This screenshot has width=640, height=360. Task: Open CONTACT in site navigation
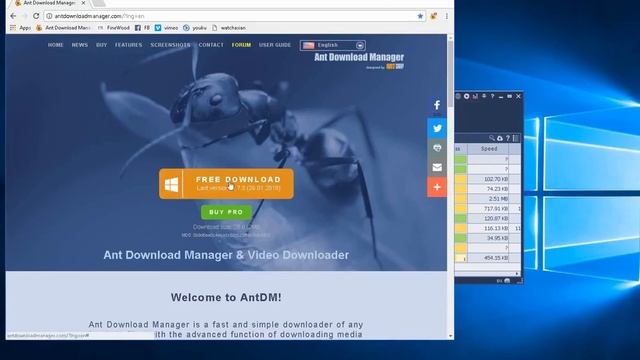tap(211, 45)
